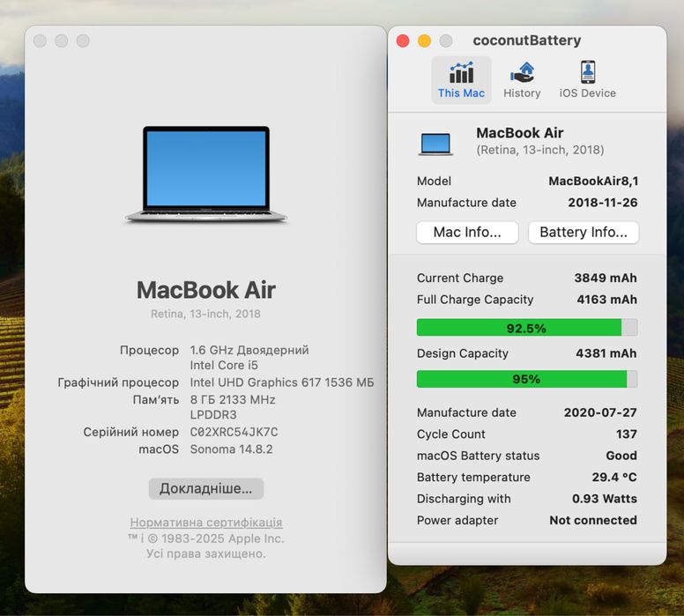Click the Mac manufacture date 2018-11-26
This screenshot has height=616, width=684.
click(x=602, y=203)
